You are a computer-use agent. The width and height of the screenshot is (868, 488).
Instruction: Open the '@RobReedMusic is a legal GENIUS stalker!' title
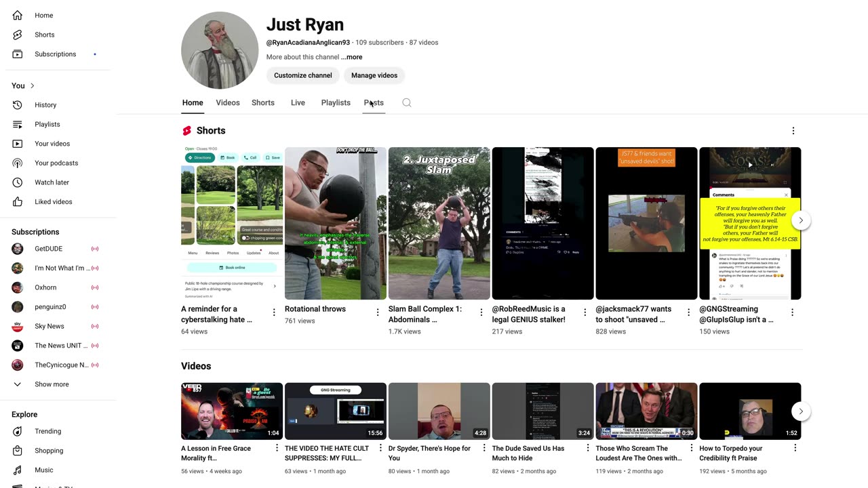[x=529, y=314]
